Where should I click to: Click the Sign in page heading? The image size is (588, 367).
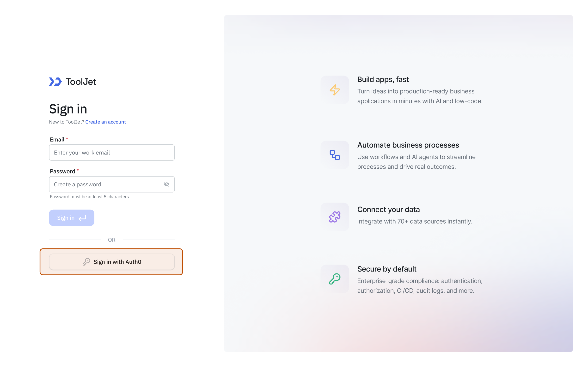click(68, 109)
